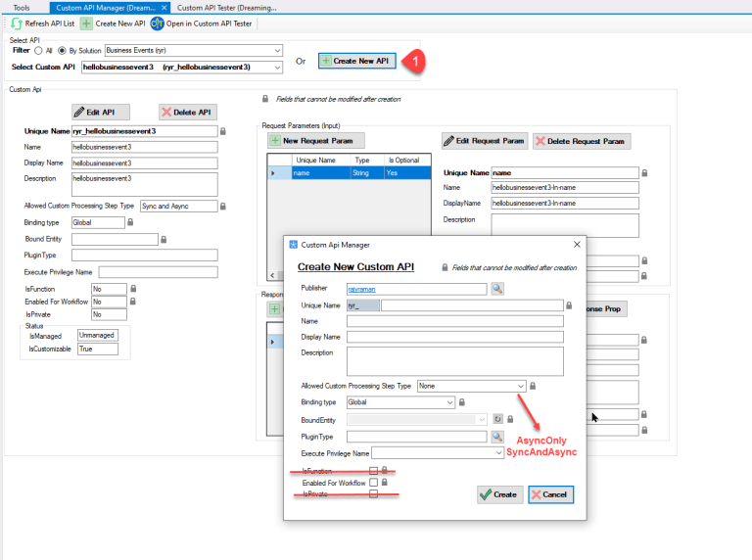
Task: Open the Business Events solution dropdown
Action: 277,50
